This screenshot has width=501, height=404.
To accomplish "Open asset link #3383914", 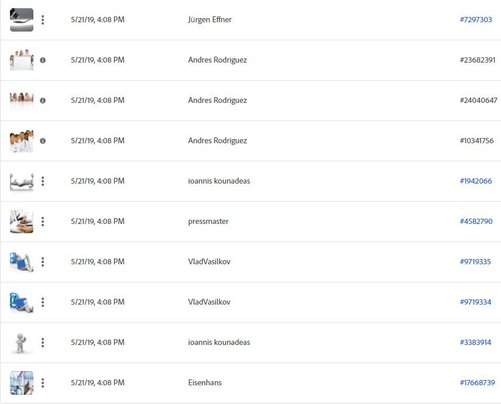I will 475,342.
